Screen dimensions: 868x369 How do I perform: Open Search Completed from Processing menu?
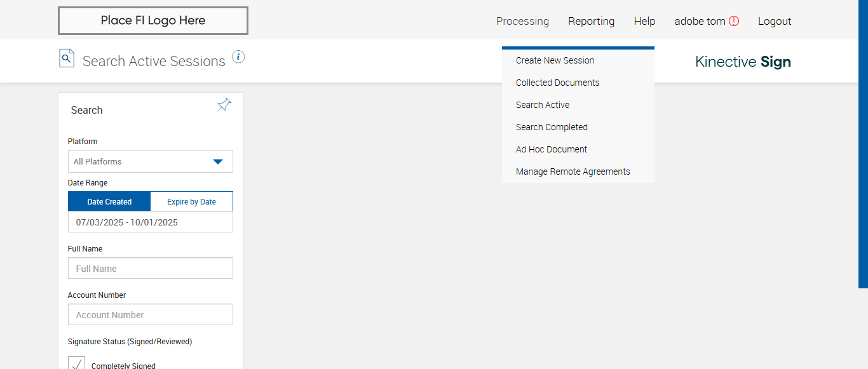pyautogui.click(x=552, y=127)
